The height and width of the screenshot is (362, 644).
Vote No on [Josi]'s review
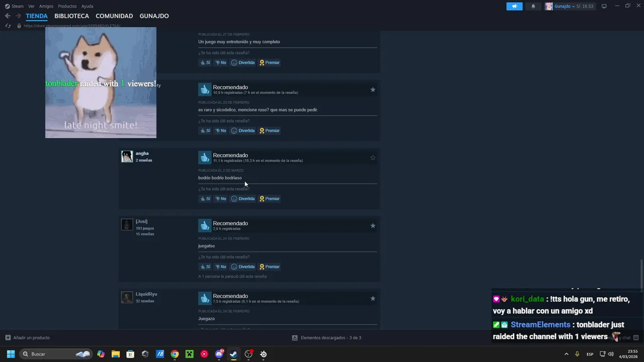click(x=221, y=266)
